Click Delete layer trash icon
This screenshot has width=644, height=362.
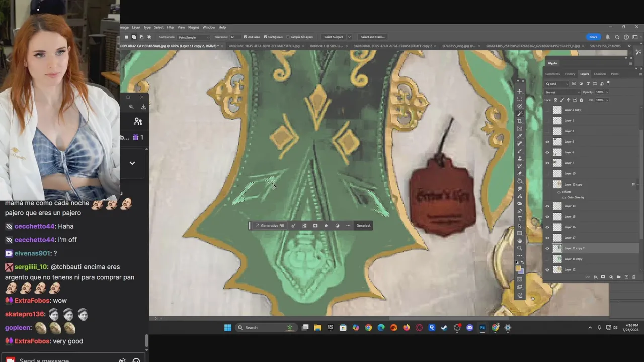[634, 277]
